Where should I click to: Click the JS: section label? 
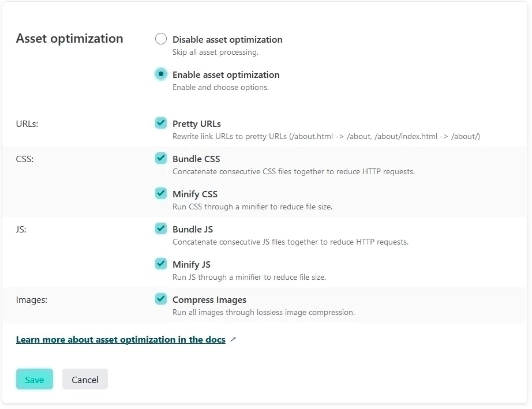point(21,229)
